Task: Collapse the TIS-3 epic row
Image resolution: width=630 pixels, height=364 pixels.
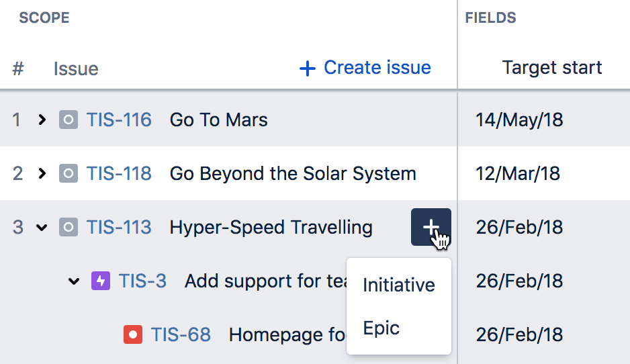Action: [74, 281]
